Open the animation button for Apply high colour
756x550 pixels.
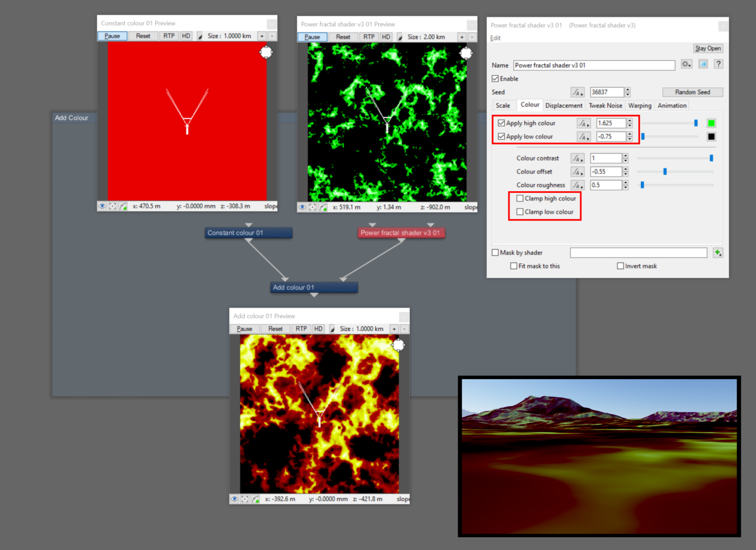coord(584,123)
